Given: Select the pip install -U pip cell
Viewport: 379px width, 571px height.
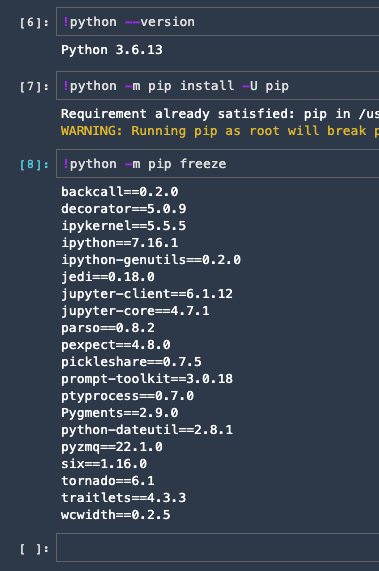Looking at the screenshot, I should [x=217, y=86].
